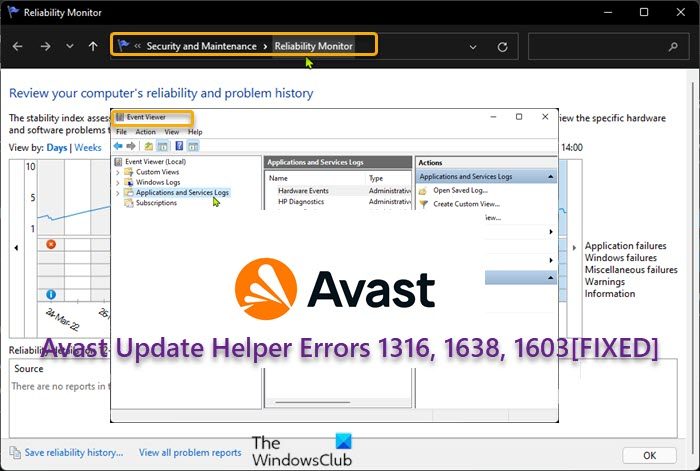Select Custom Views in tree
Image resolution: width=700 pixels, height=471 pixels.
pyautogui.click(x=157, y=172)
